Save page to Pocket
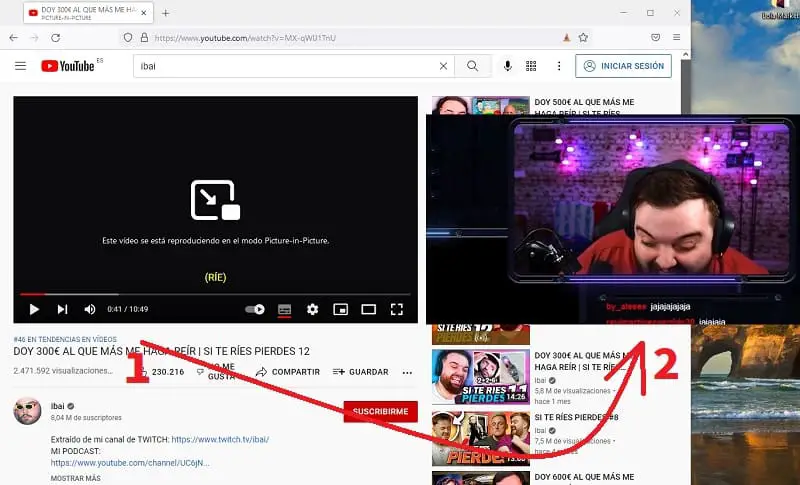Screen dimensions: 800x485 (656, 38)
